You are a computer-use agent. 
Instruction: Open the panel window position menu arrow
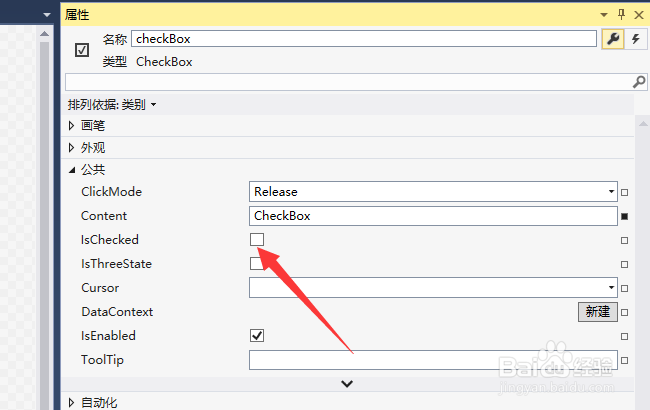pos(604,14)
